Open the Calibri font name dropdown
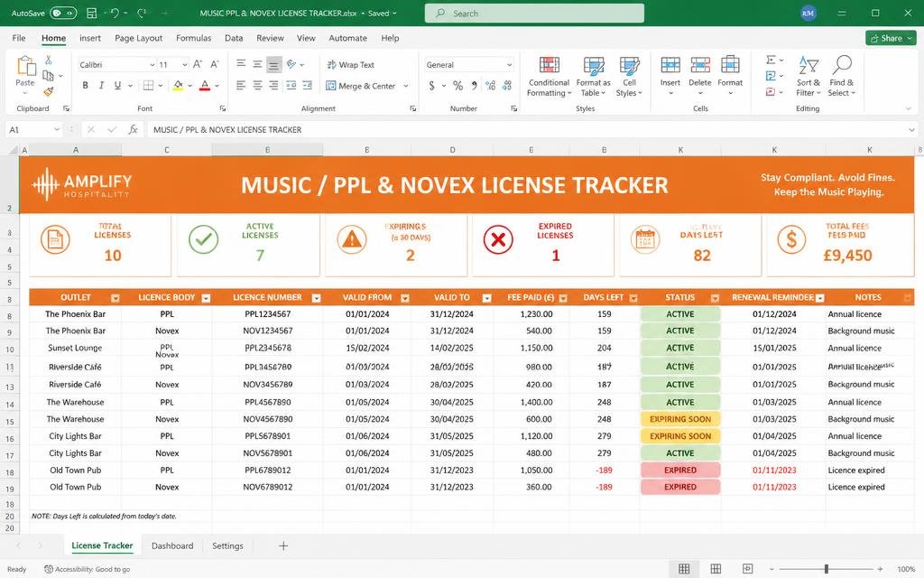924x578 pixels. coord(152,65)
